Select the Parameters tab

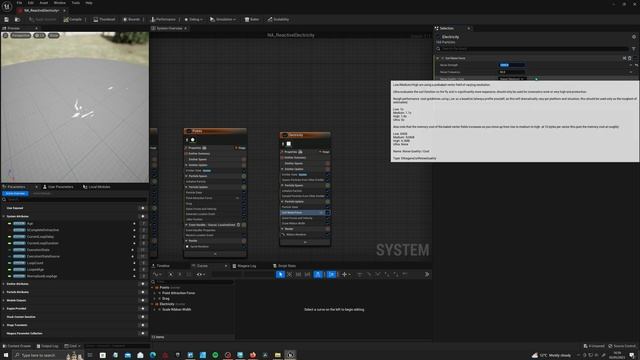16,187
